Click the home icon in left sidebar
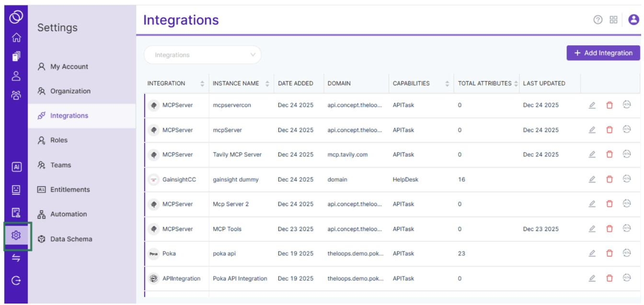This screenshot has width=644, height=305. tap(16, 37)
